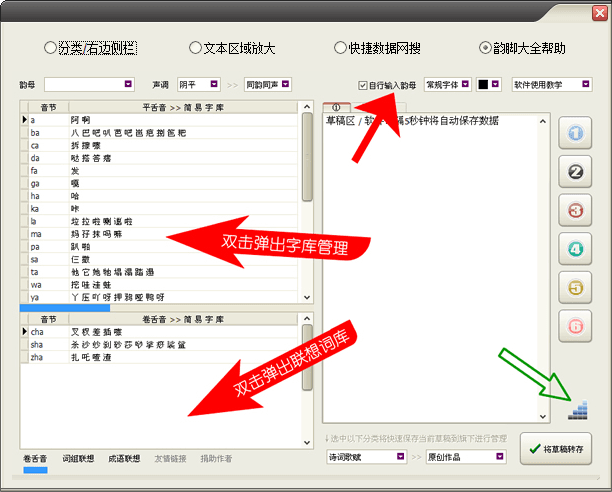Click the teal number 4 draft button
Screen dimensions: 612x492
pyautogui.click(x=575, y=249)
